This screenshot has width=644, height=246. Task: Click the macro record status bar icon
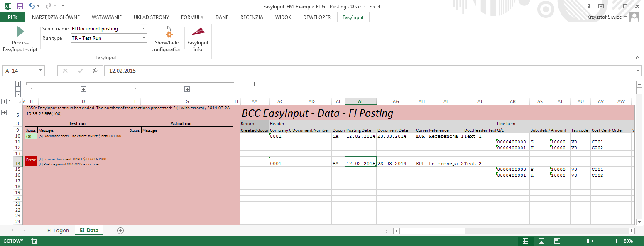[34, 241]
